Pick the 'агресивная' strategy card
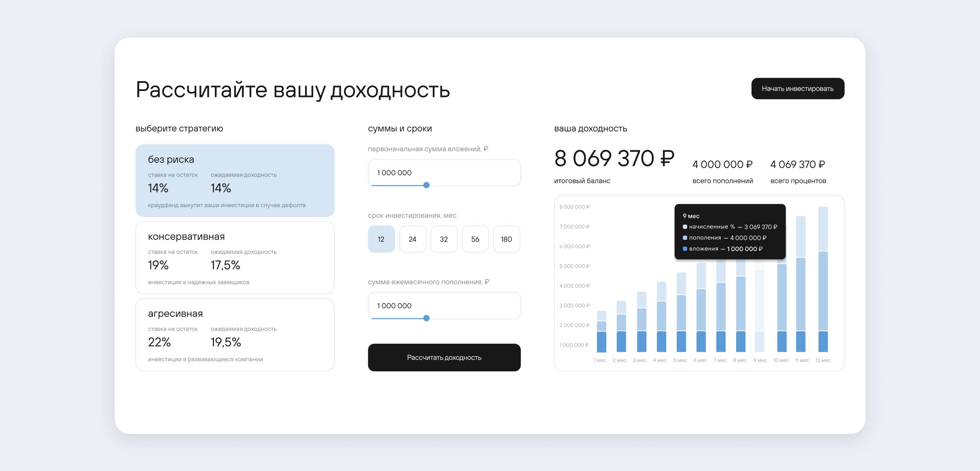The width and height of the screenshot is (980, 471). pyautogui.click(x=235, y=334)
